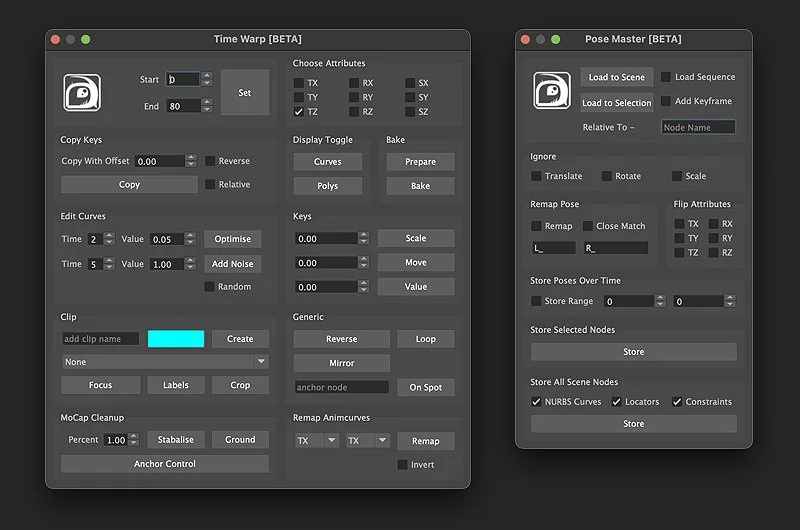Click the Anchor Control button

[165, 464]
